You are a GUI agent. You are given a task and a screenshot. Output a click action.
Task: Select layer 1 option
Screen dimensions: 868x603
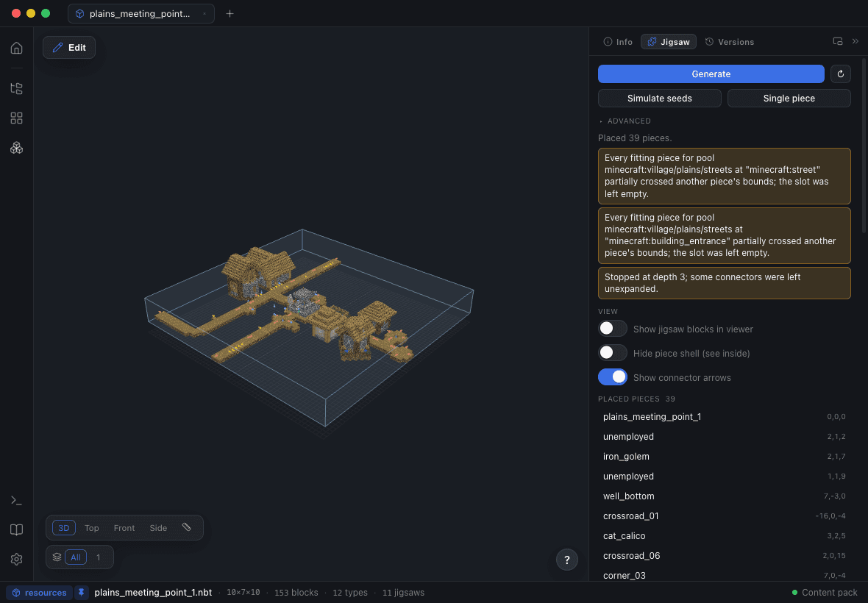tap(99, 557)
